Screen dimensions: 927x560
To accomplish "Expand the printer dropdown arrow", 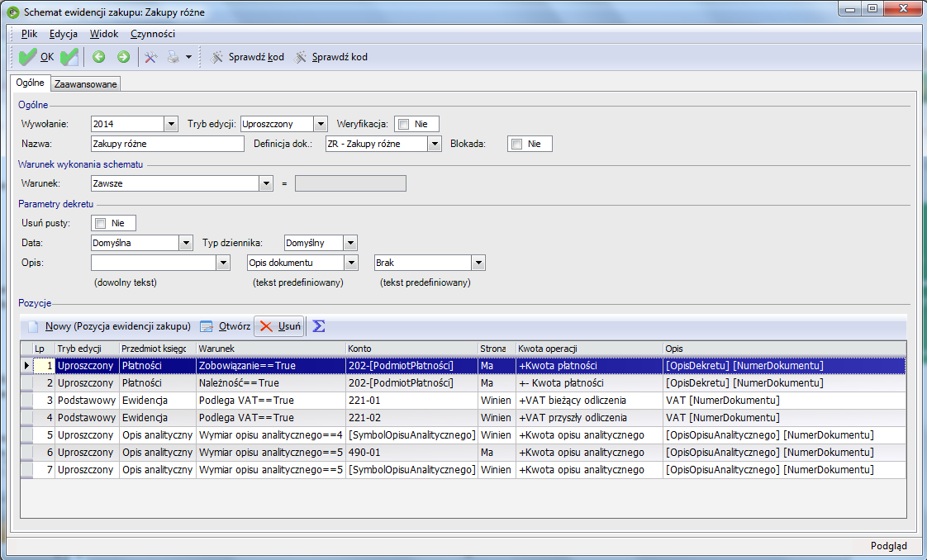I will point(188,57).
